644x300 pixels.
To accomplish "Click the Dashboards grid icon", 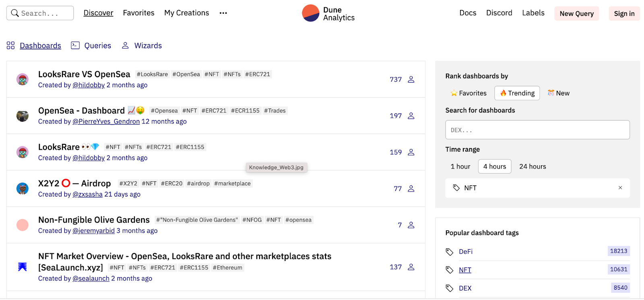I will point(10,45).
